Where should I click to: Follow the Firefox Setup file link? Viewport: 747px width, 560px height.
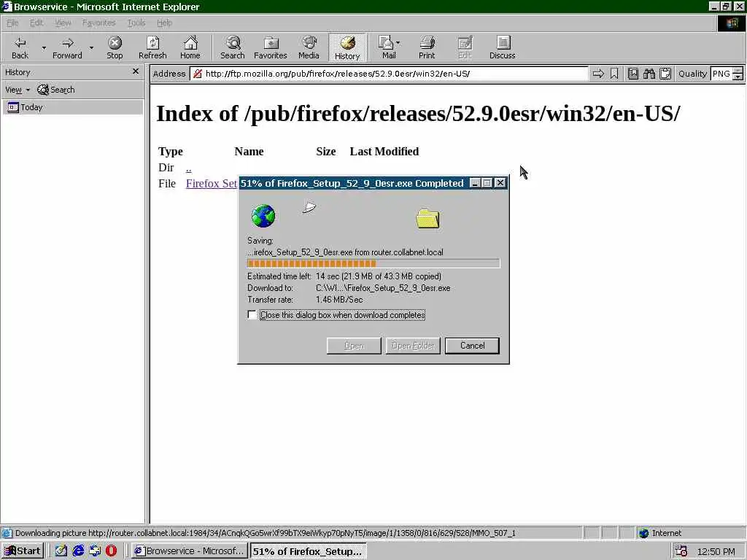pyautogui.click(x=212, y=183)
